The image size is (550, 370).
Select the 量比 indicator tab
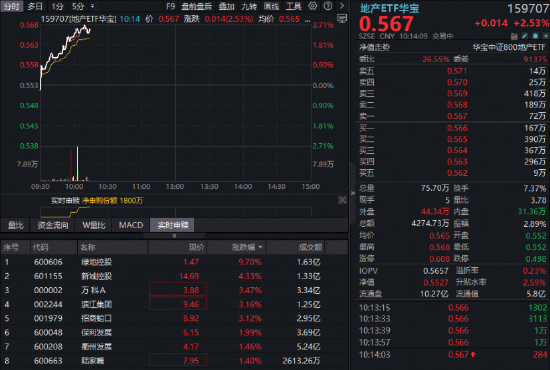tap(16, 225)
